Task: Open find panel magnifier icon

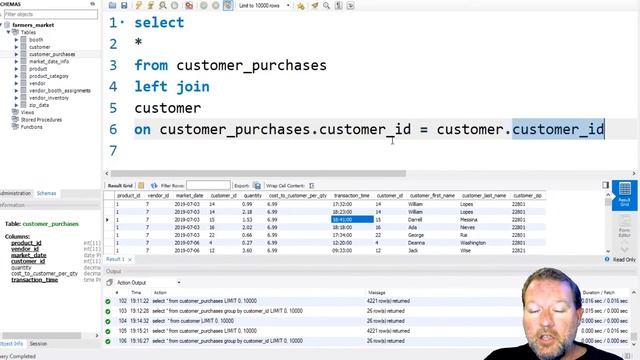Action: (327, 6)
